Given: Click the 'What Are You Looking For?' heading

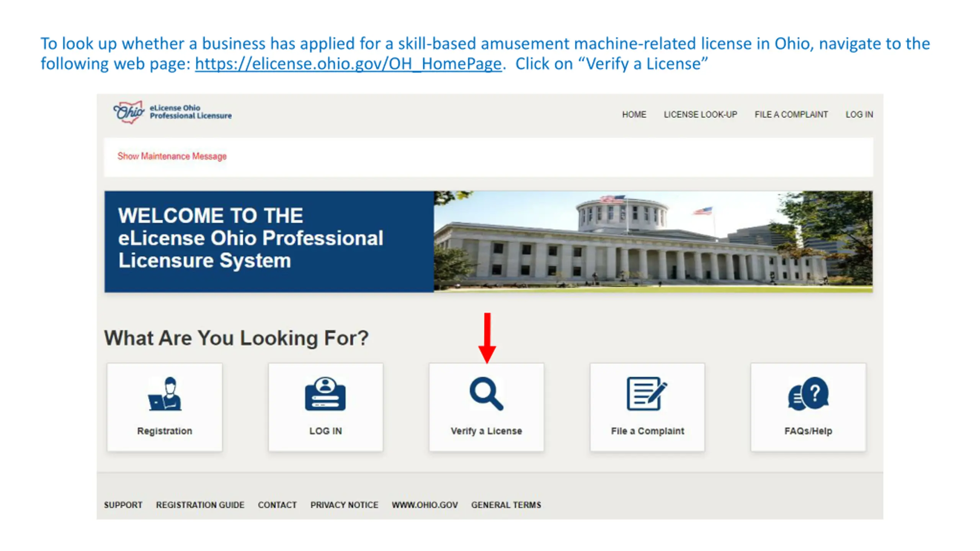Looking at the screenshot, I should [236, 338].
